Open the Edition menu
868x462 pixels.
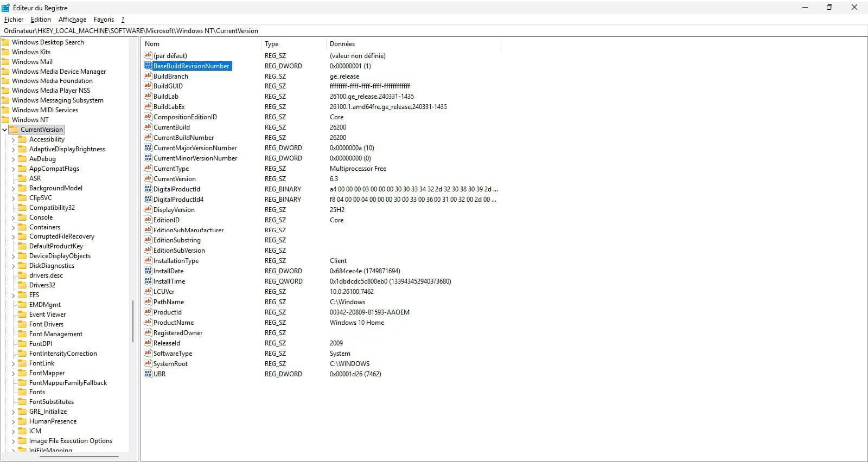[41, 20]
